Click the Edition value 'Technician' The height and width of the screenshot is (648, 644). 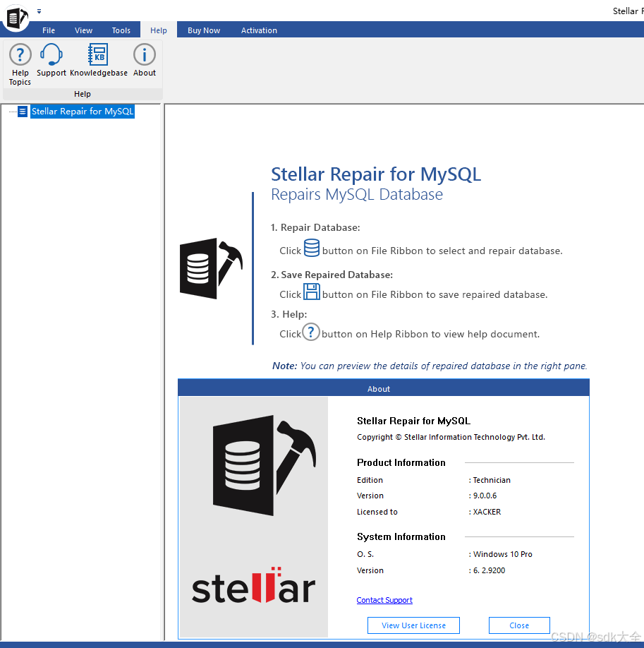[492, 480]
